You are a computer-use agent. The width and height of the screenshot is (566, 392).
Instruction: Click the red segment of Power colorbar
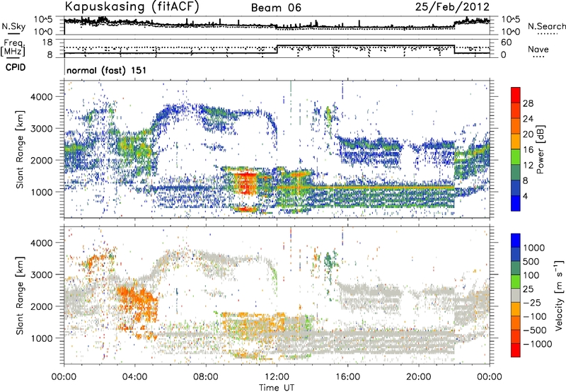[516, 95]
